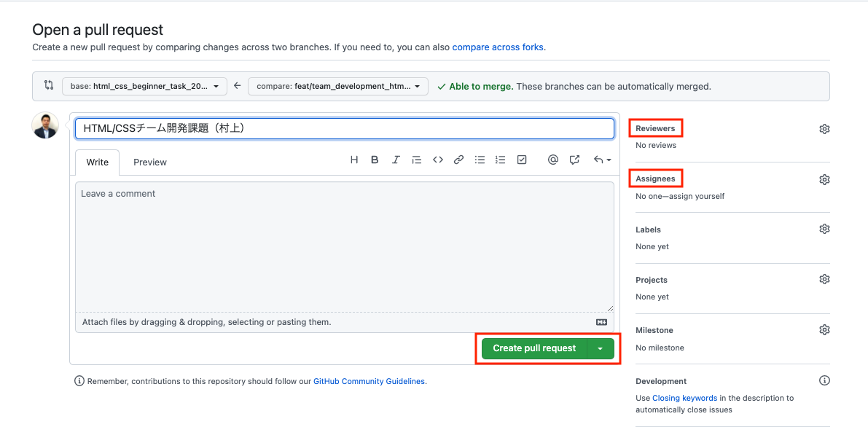Click the Milestone heading
This screenshot has width=868, height=427.
tap(654, 330)
